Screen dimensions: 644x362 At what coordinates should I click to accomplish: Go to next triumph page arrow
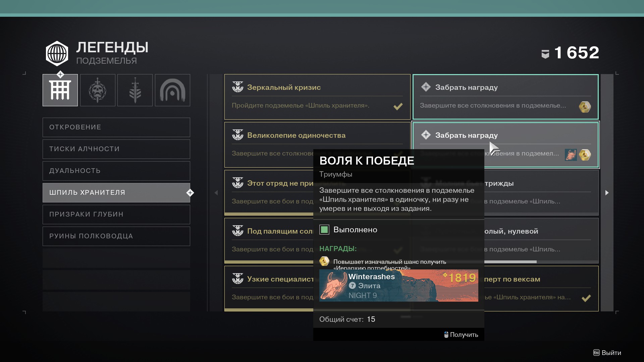(607, 193)
